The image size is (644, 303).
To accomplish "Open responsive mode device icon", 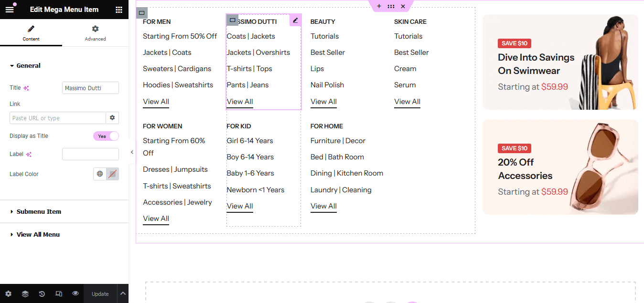I will 59,294.
